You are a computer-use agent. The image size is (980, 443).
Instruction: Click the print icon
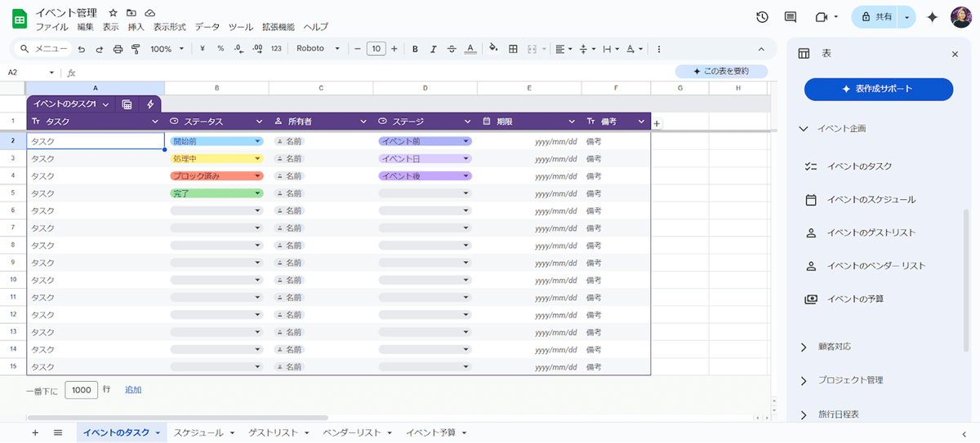[118, 49]
